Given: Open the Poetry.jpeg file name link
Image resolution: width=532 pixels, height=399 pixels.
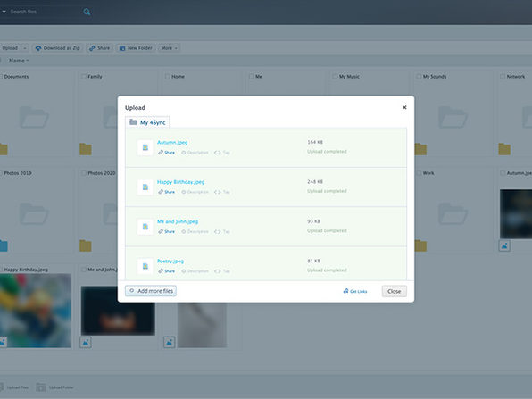Looking at the screenshot, I should coord(170,262).
